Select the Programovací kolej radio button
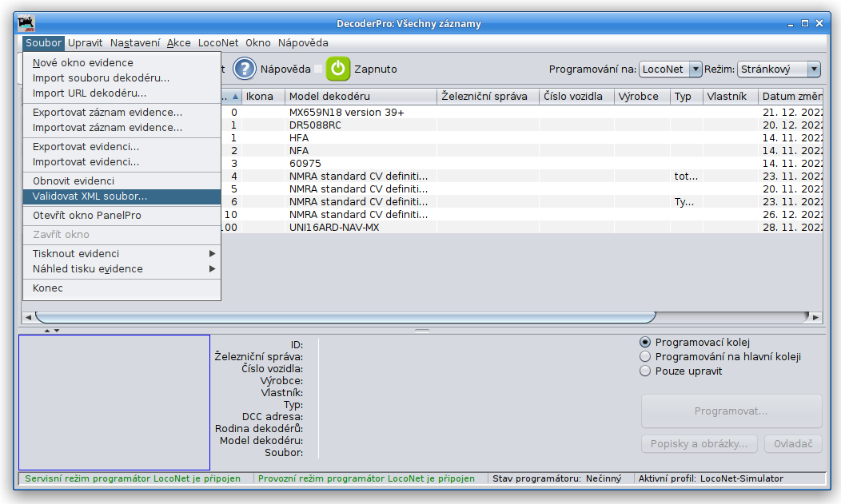Image resolution: width=841 pixels, height=504 pixels. [x=646, y=343]
